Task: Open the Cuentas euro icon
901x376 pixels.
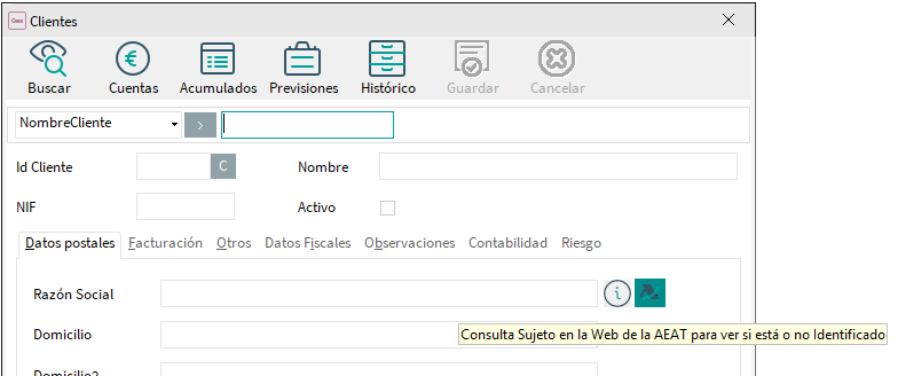Action: 133,67
